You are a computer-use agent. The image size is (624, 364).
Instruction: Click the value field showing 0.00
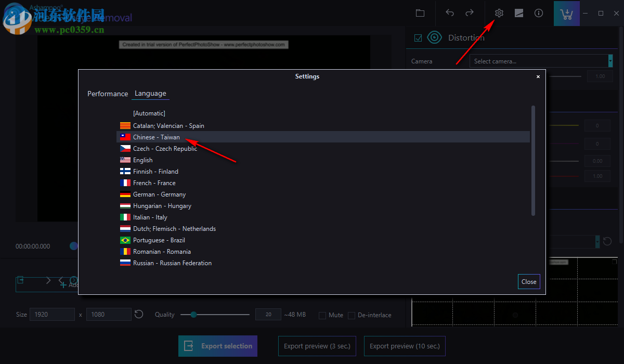(x=597, y=161)
